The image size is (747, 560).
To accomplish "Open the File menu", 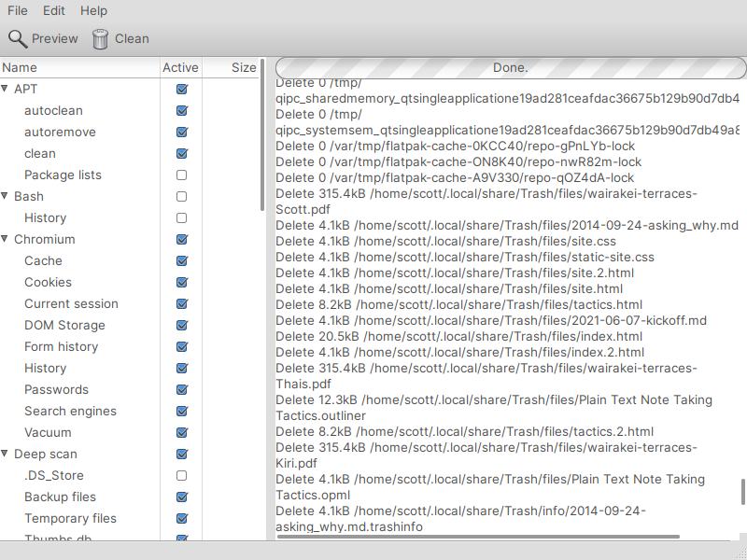I will pos(18,10).
